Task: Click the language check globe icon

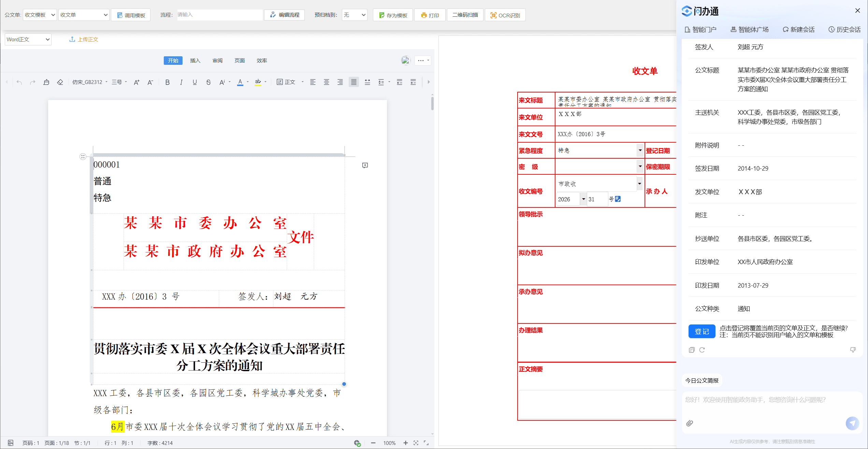Action: 357,443
